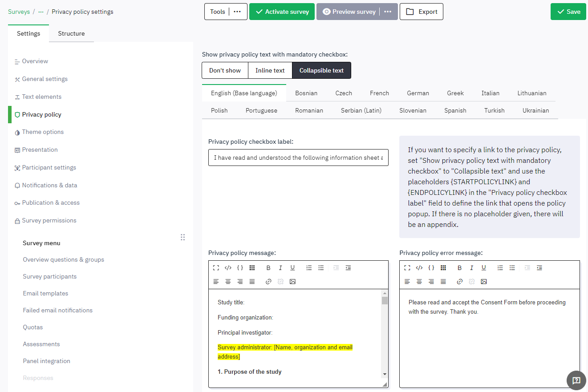Open the Structure tab
Image resolution: width=588 pixels, height=392 pixels.
[x=71, y=33]
